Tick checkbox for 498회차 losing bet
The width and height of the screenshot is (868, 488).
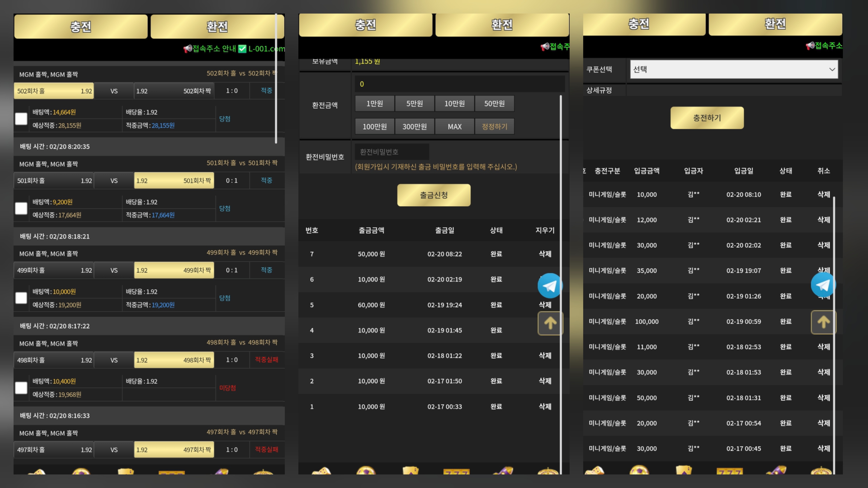pyautogui.click(x=21, y=388)
